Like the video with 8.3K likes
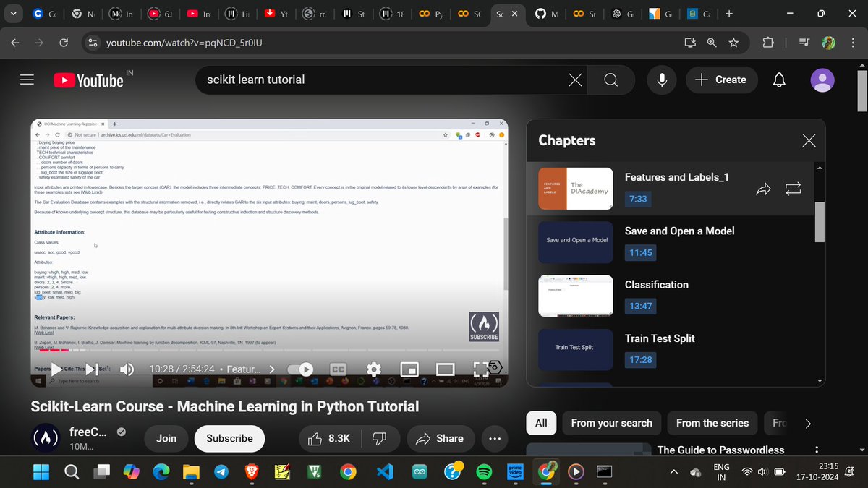Viewport: 868px width, 488px height. pyautogui.click(x=329, y=438)
